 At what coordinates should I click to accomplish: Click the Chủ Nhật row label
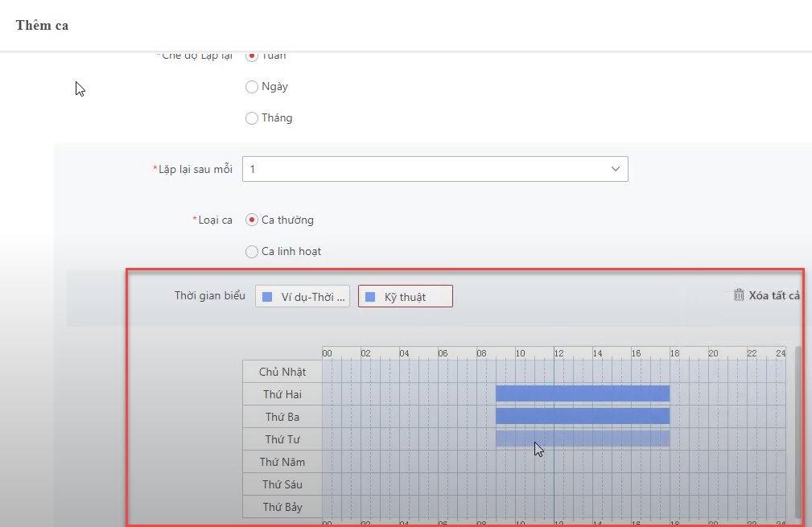[x=282, y=372]
